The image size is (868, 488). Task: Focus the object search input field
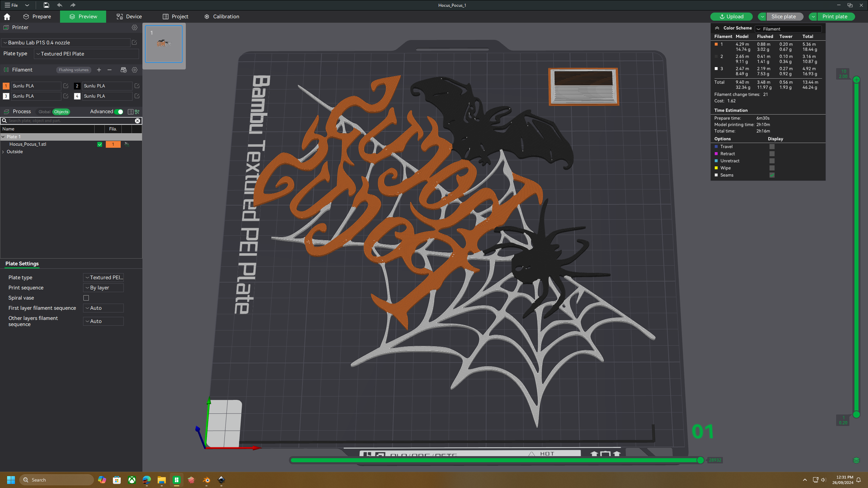(71, 121)
